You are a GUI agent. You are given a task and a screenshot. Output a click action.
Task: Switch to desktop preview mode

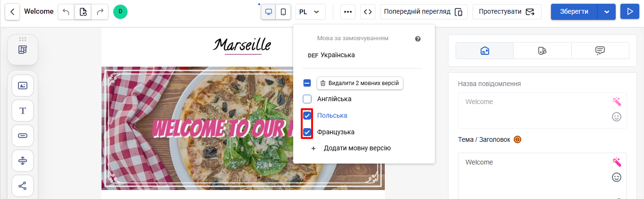coord(269,12)
